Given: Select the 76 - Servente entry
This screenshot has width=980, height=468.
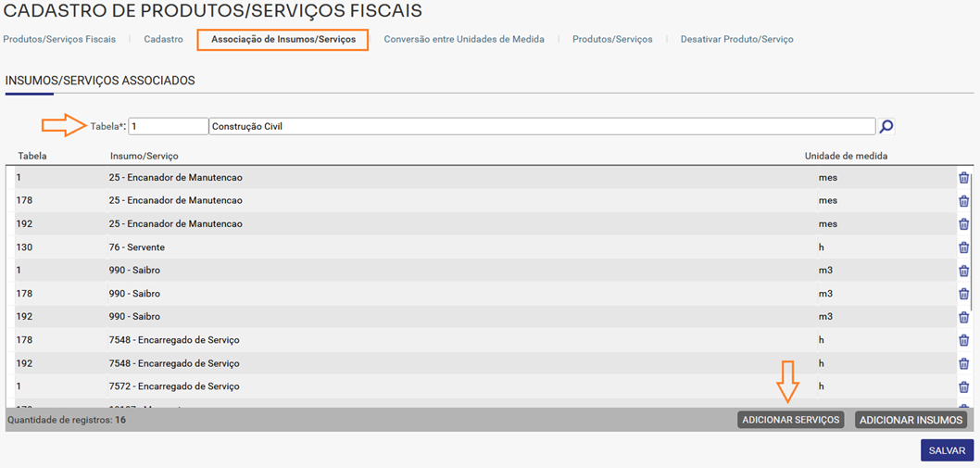Looking at the screenshot, I should tap(137, 247).
